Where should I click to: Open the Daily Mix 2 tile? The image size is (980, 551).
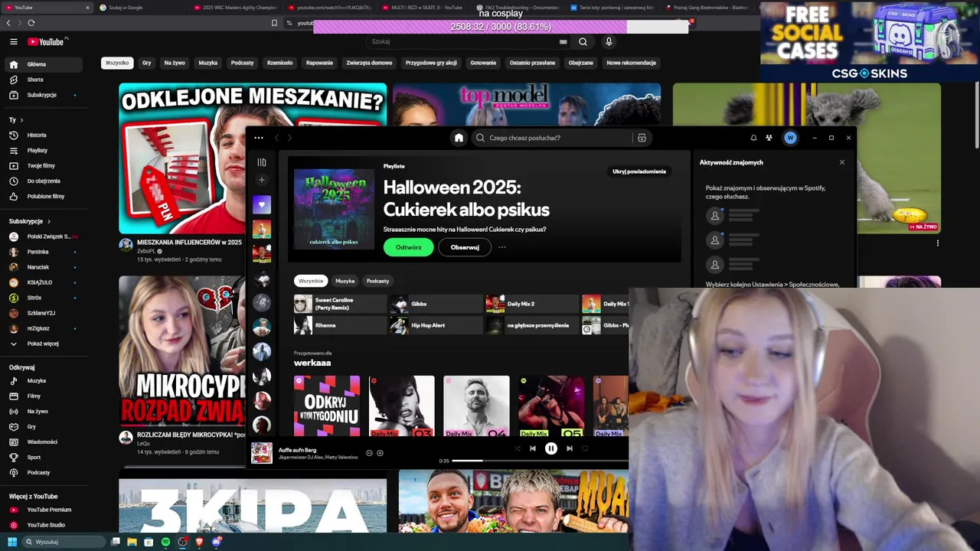tap(532, 304)
